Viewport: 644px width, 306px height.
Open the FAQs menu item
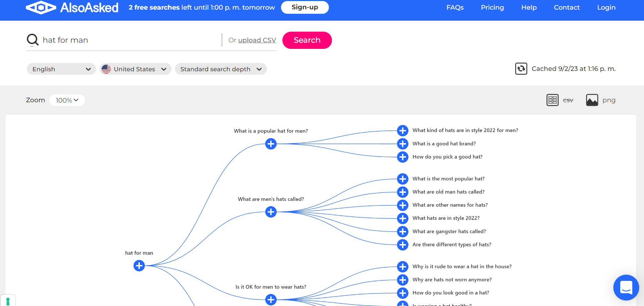(455, 7)
